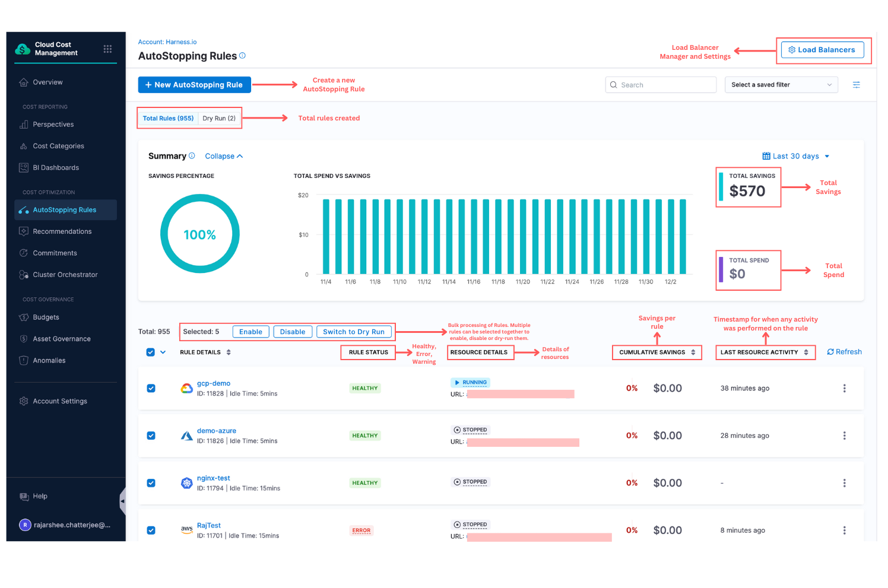Click the Load Balancers button
Viewport: 888px width, 588px height.
click(x=821, y=50)
